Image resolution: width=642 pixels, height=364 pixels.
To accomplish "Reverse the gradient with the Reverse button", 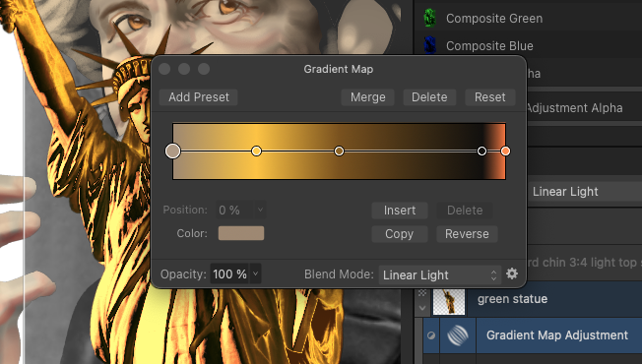I will [467, 234].
